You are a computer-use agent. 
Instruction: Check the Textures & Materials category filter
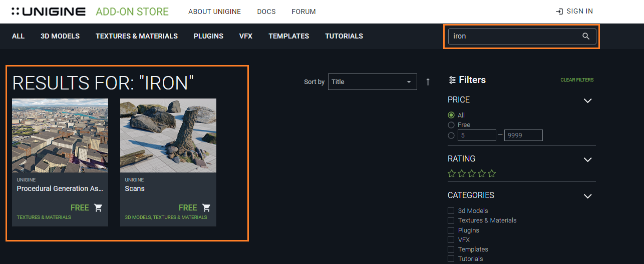coord(451,220)
